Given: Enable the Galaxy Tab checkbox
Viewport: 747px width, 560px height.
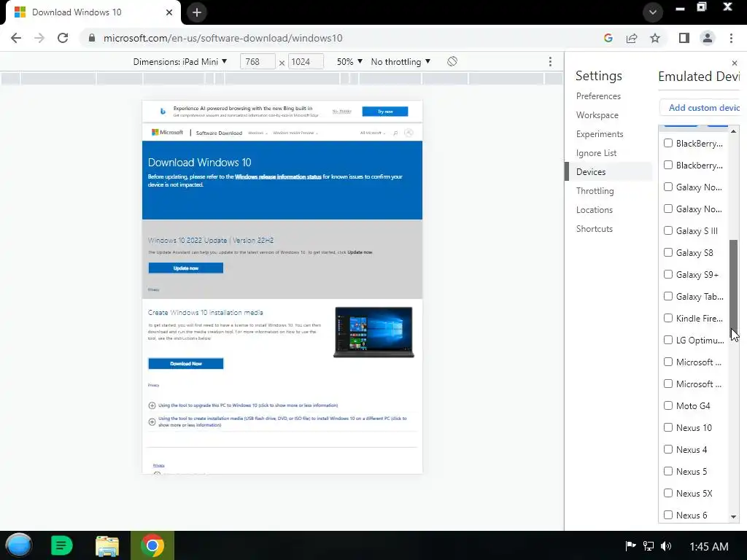Looking at the screenshot, I should (x=668, y=296).
